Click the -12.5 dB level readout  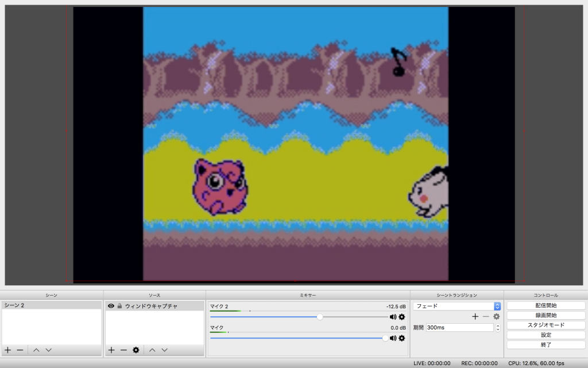[396, 306]
